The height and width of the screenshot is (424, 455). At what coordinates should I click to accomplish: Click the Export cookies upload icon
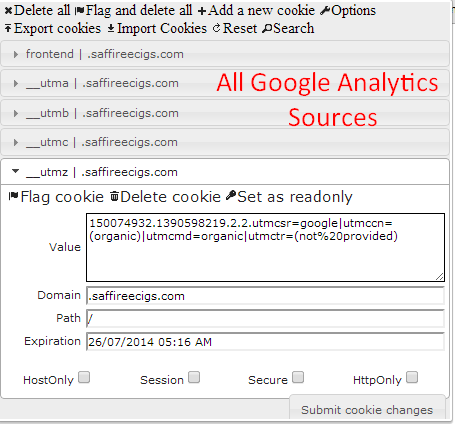[8, 28]
